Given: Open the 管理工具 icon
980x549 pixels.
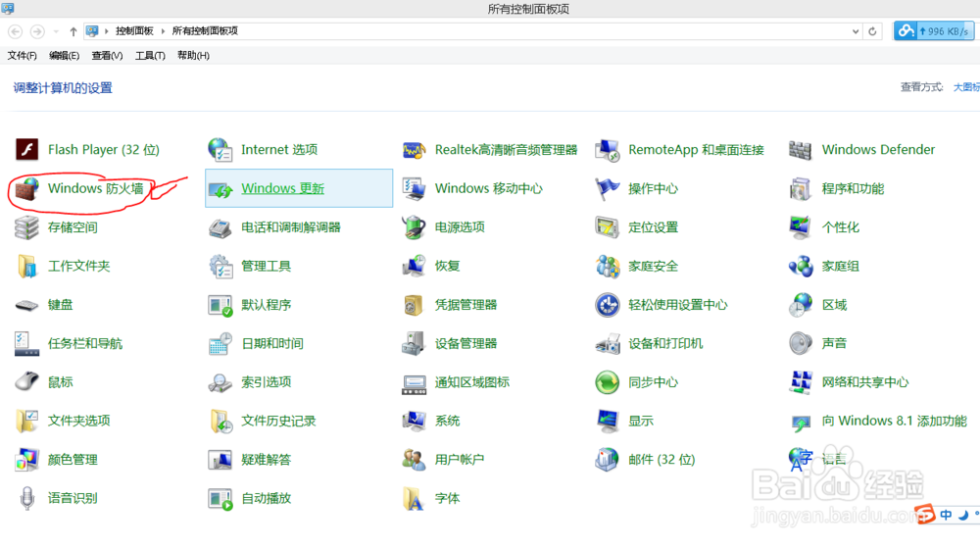Looking at the screenshot, I should tap(220, 266).
